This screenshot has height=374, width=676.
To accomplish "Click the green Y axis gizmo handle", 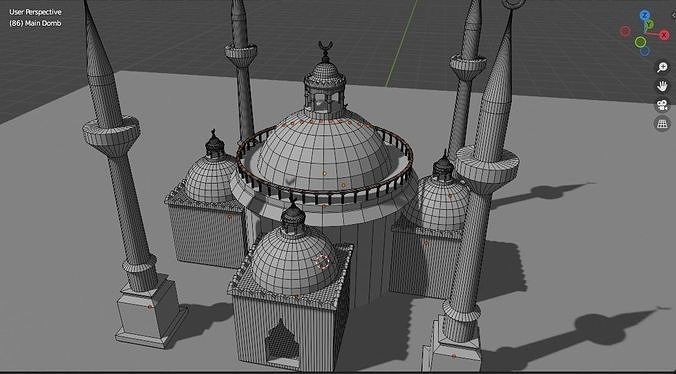I will point(650,25).
